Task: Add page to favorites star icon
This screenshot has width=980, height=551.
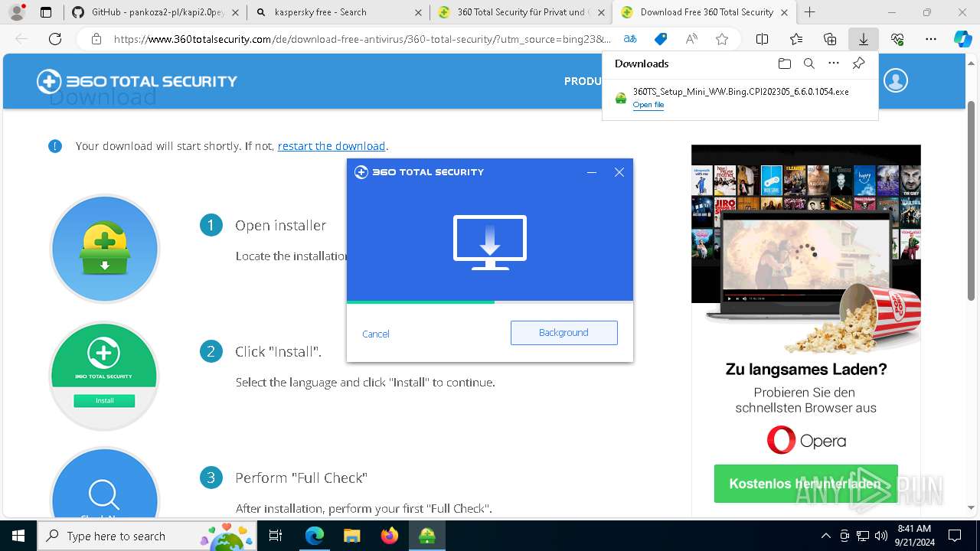Action: click(722, 39)
